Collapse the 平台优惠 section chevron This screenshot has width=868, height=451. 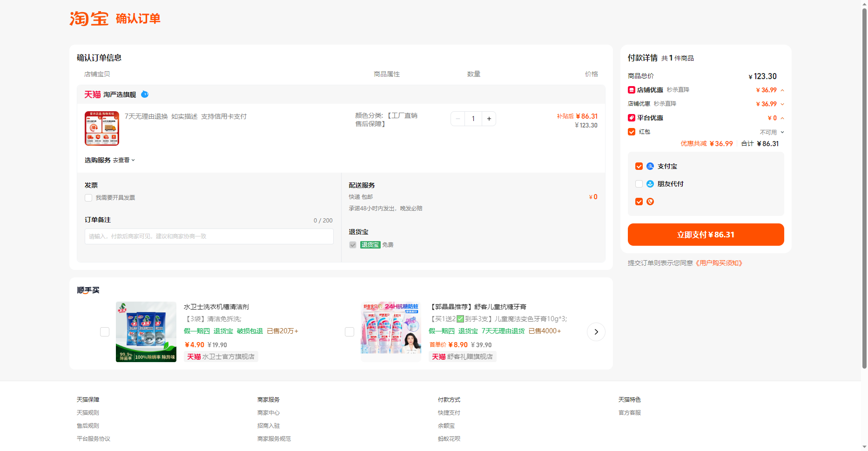(x=782, y=118)
